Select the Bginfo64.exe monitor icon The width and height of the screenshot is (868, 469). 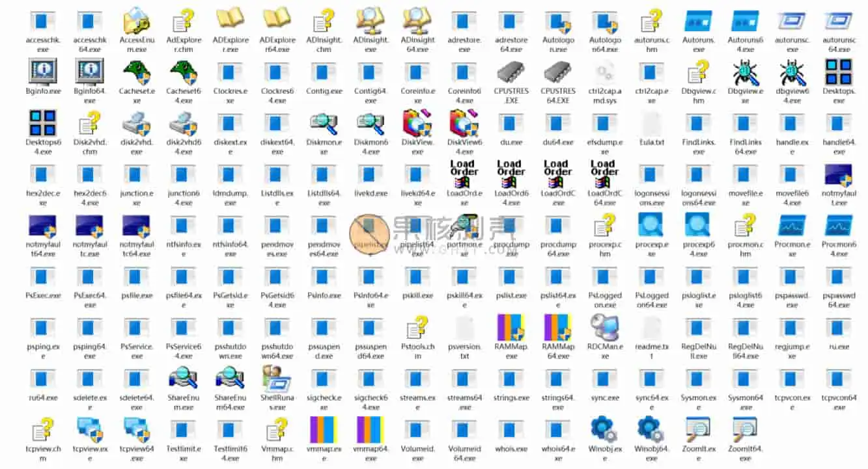click(90, 72)
